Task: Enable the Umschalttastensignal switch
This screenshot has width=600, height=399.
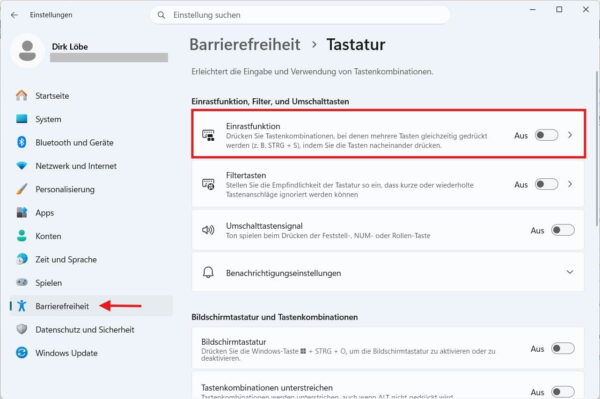Action: [x=562, y=230]
